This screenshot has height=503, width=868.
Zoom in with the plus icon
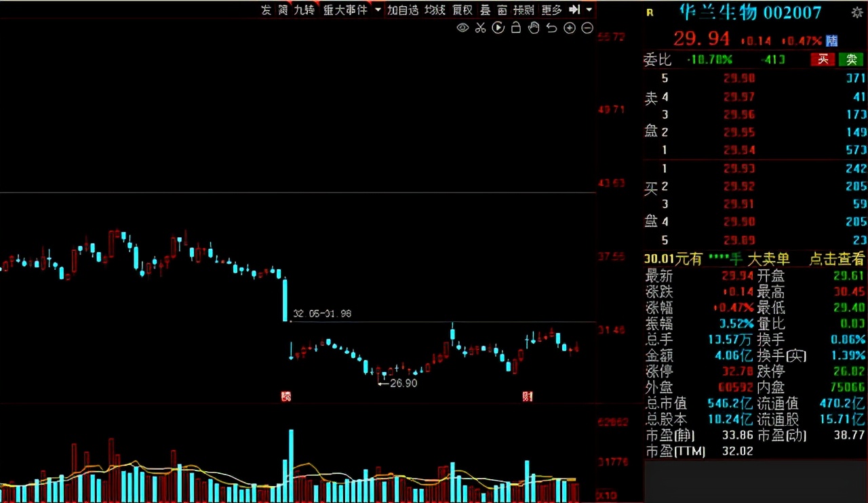pos(570,28)
